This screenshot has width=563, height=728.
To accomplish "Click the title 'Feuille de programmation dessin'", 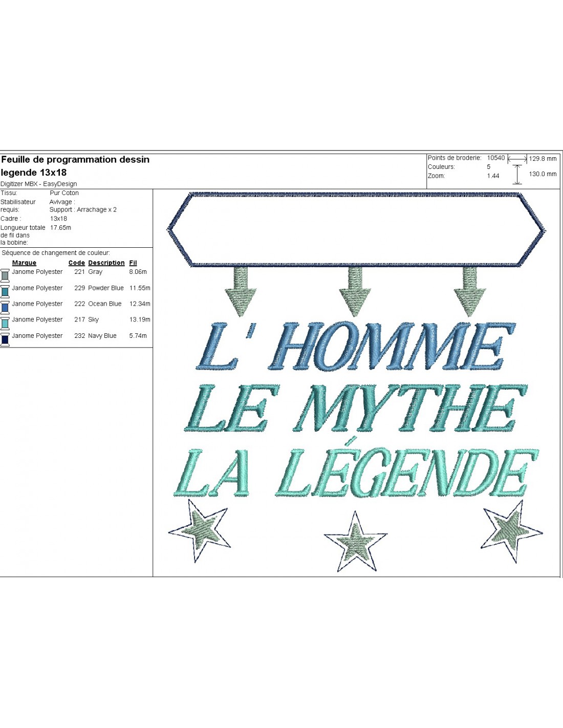I will (75, 159).
